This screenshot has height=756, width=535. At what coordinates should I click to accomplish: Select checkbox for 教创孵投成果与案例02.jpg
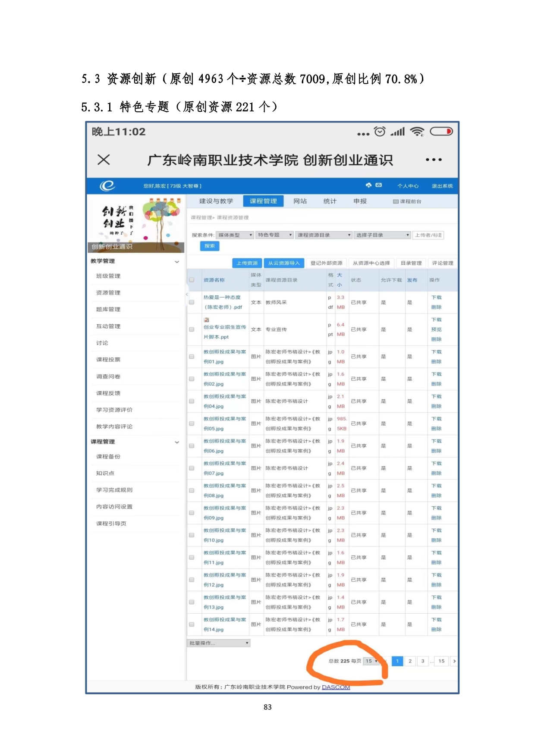point(192,379)
